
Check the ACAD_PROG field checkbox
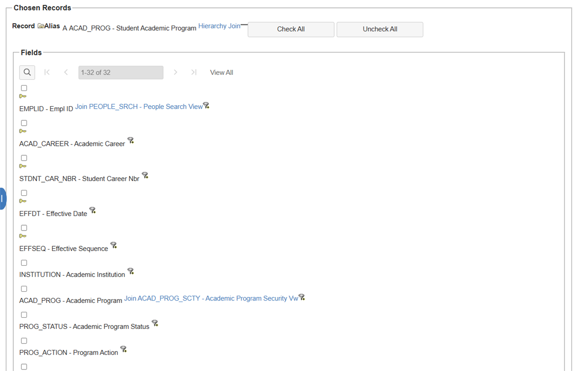[24, 289]
